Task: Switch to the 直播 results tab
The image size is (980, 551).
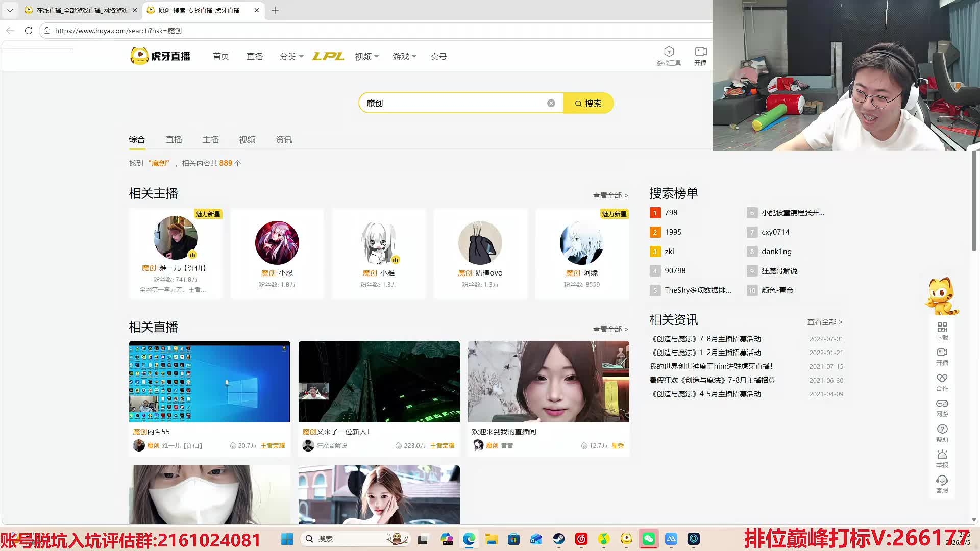Action: (x=174, y=139)
